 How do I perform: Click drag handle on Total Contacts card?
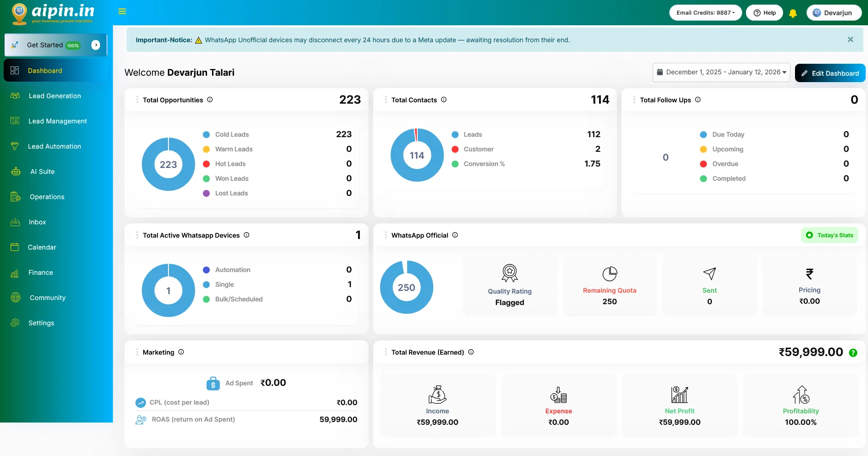click(x=386, y=100)
